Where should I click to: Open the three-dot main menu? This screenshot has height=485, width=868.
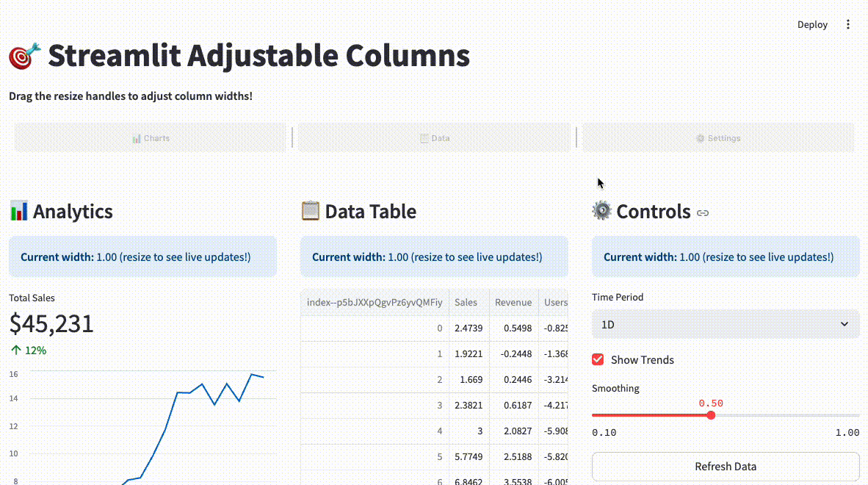tap(847, 24)
